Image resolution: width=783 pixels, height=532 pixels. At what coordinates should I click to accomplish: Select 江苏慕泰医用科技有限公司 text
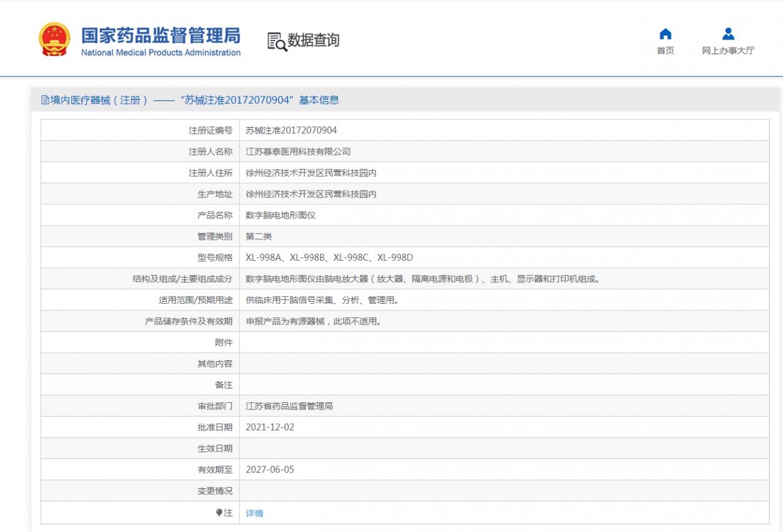298,151
